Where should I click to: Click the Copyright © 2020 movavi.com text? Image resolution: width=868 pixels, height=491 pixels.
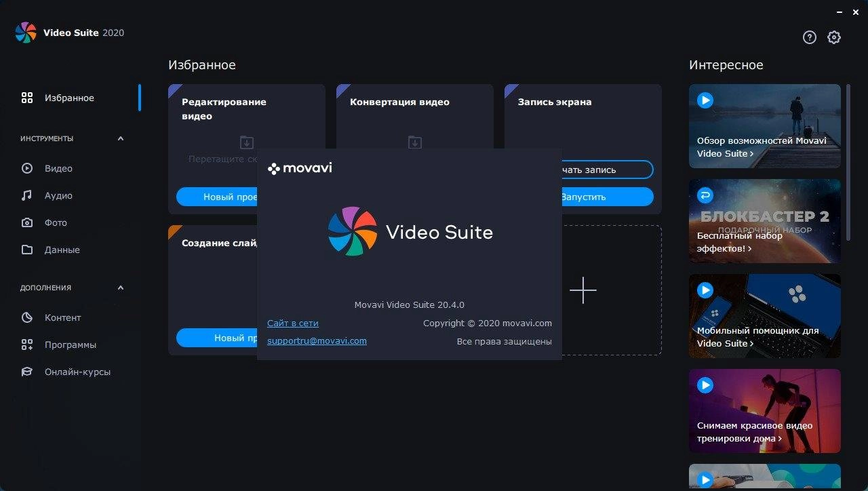coord(488,323)
